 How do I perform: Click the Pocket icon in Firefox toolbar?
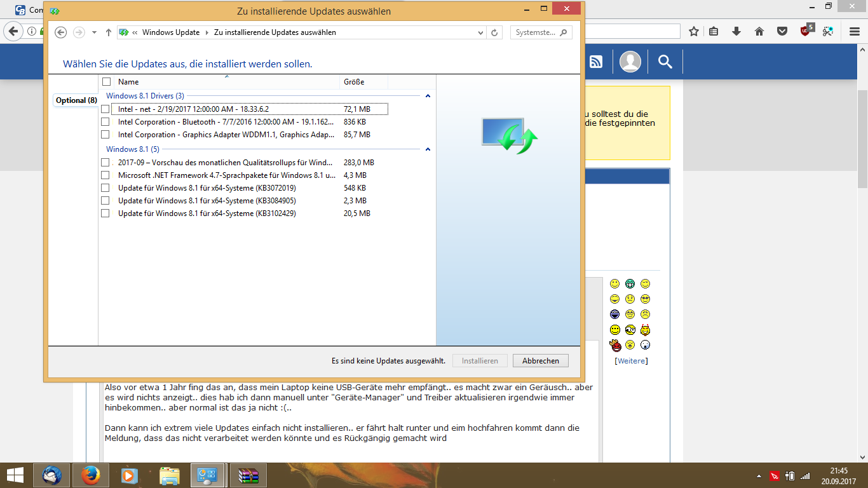click(x=783, y=31)
